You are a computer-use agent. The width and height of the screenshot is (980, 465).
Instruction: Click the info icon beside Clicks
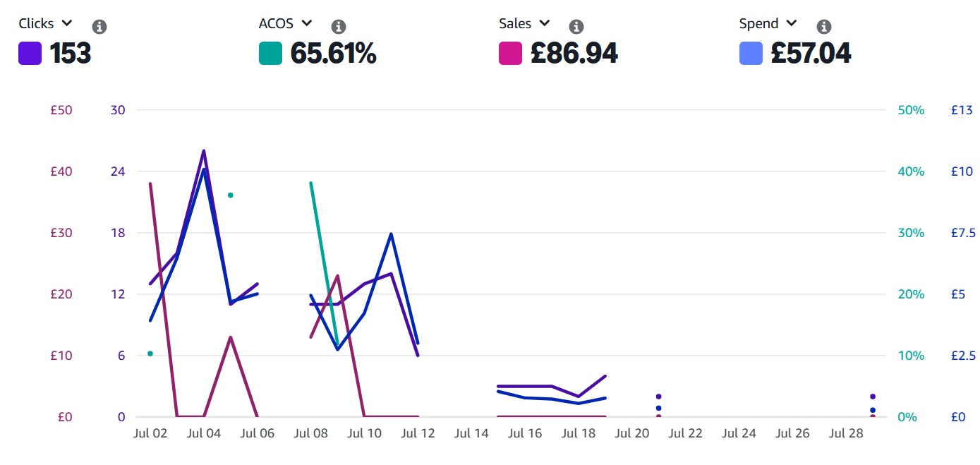click(x=100, y=27)
